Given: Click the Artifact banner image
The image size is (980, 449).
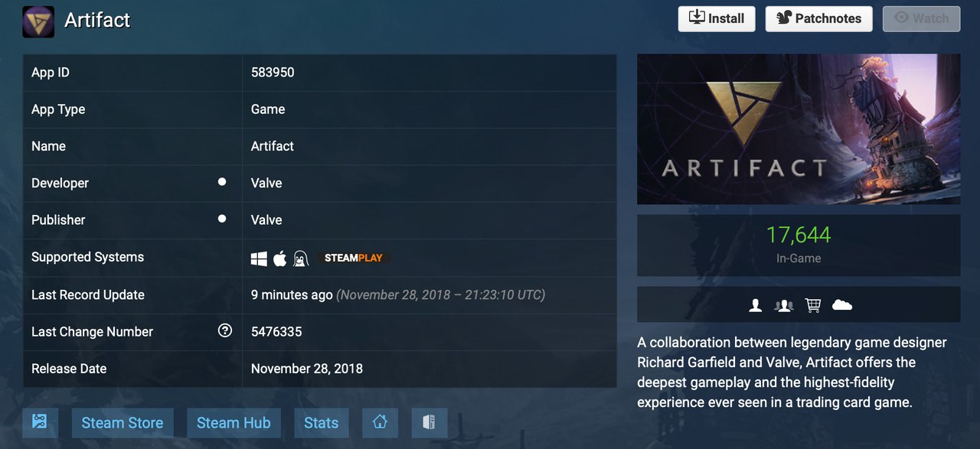Looking at the screenshot, I should click(799, 129).
